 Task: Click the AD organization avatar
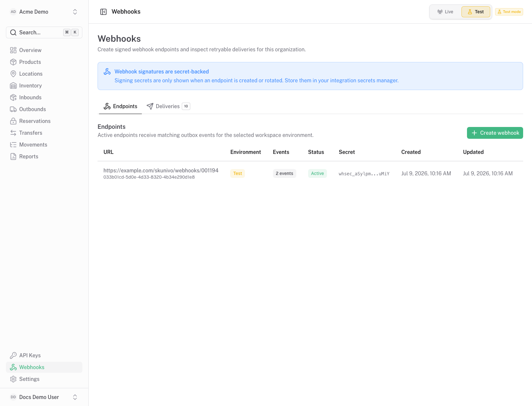click(x=13, y=12)
